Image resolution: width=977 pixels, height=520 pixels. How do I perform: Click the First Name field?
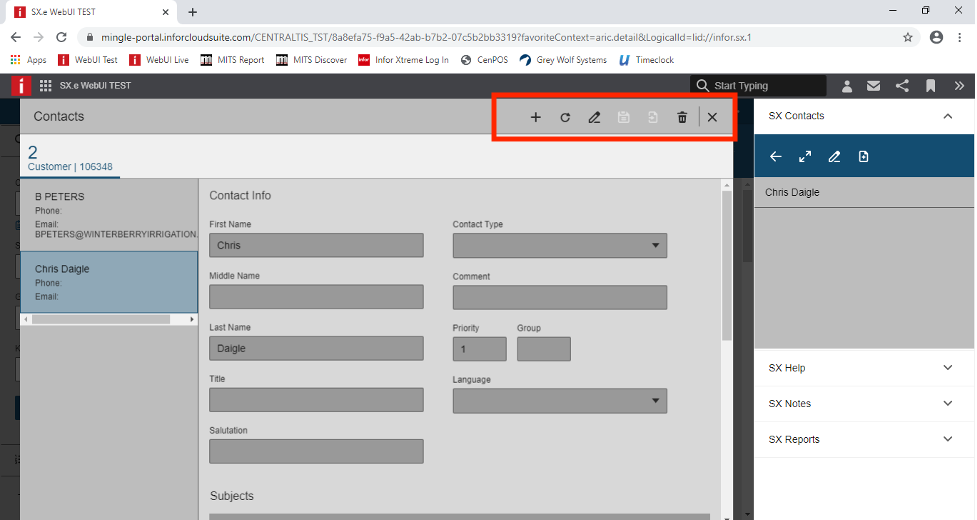pos(316,245)
